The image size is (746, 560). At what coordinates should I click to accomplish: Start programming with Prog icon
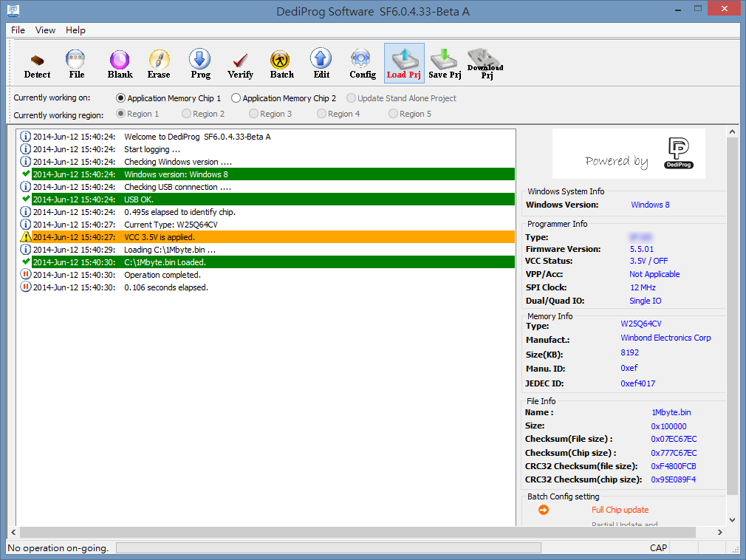click(200, 64)
